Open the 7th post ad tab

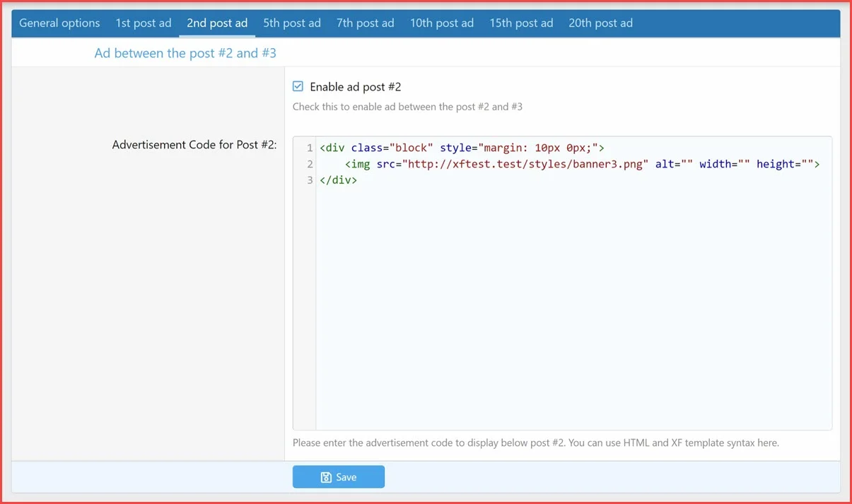365,23
